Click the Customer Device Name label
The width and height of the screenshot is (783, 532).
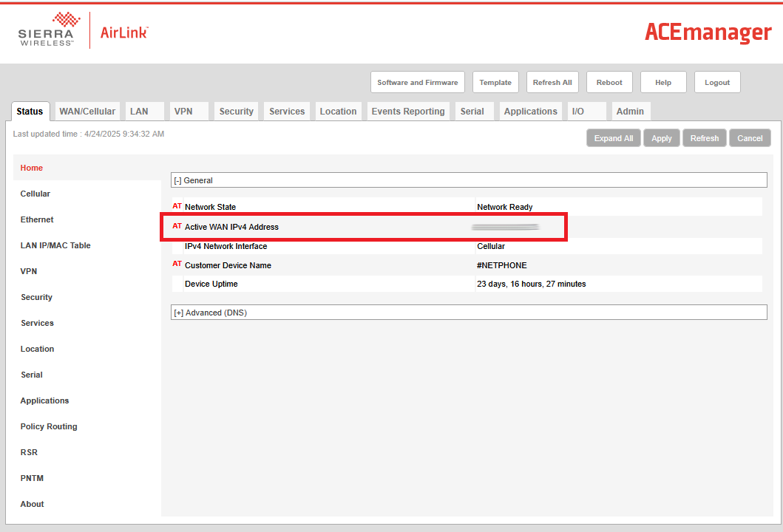[x=228, y=265]
